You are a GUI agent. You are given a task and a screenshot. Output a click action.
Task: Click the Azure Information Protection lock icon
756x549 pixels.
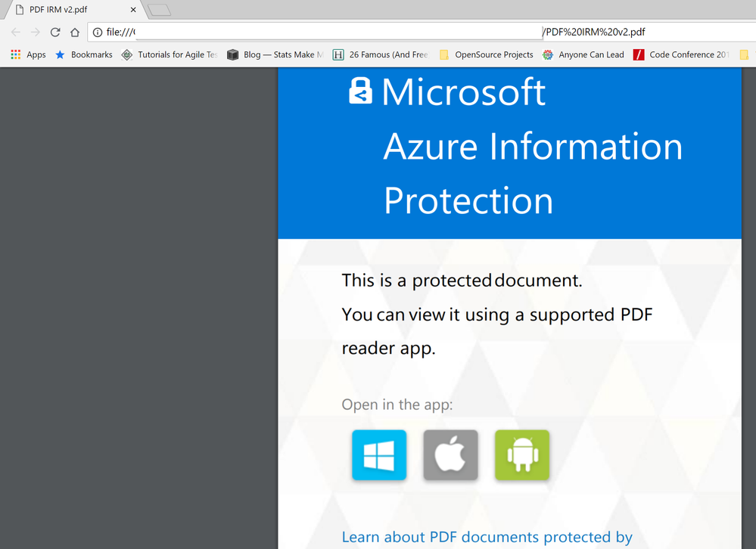click(361, 91)
